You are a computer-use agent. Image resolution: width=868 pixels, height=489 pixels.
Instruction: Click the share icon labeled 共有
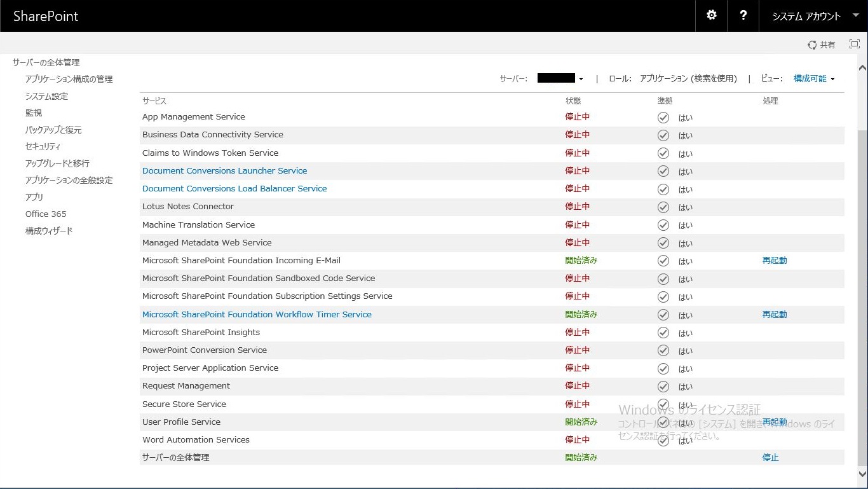coord(822,45)
